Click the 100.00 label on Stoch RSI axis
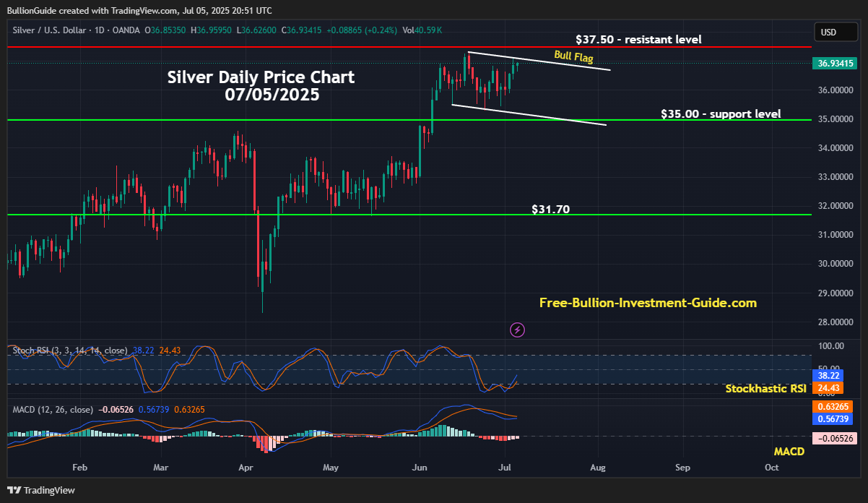The width and height of the screenshot is (868, 503). pyautogui.click(x=830, y=346)
